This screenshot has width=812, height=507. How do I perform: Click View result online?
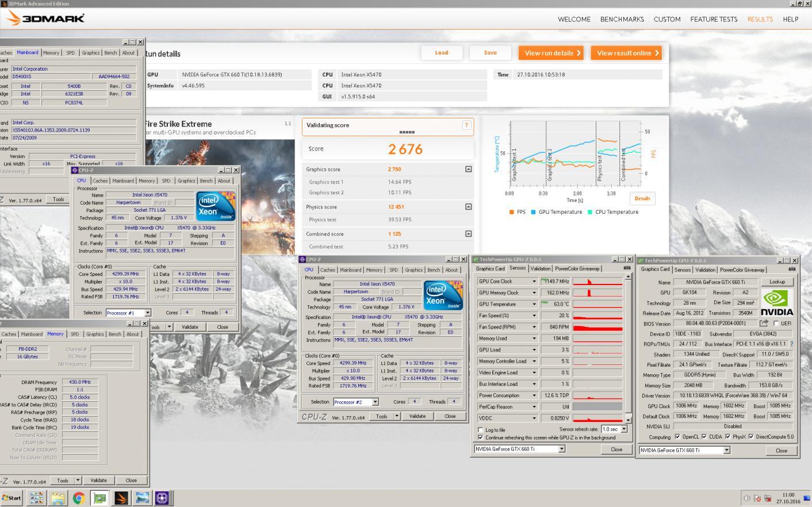[x=626, y=53]
